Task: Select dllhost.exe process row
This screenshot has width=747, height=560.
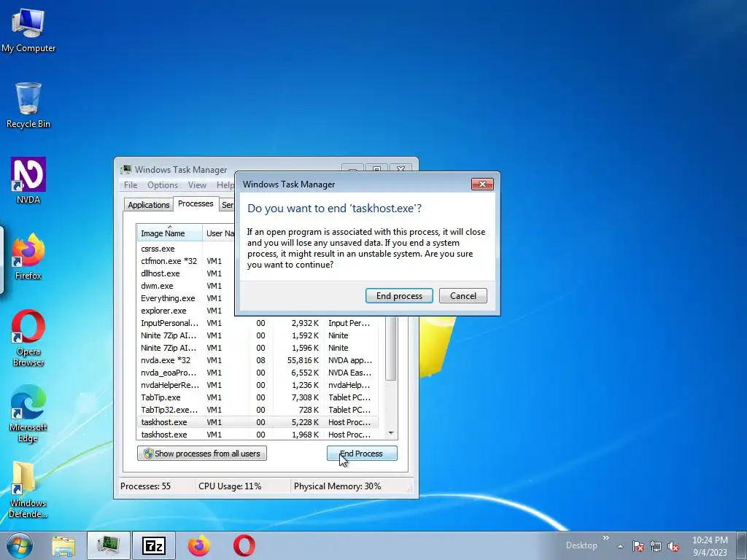Action: (x=186, y=273)
